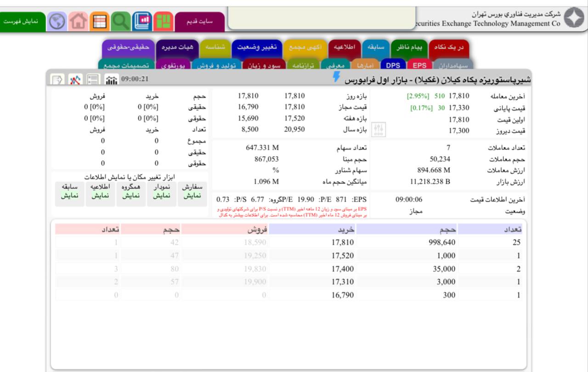Click yearly range high 20,950

pyautogui.click(x=294, y=130)
